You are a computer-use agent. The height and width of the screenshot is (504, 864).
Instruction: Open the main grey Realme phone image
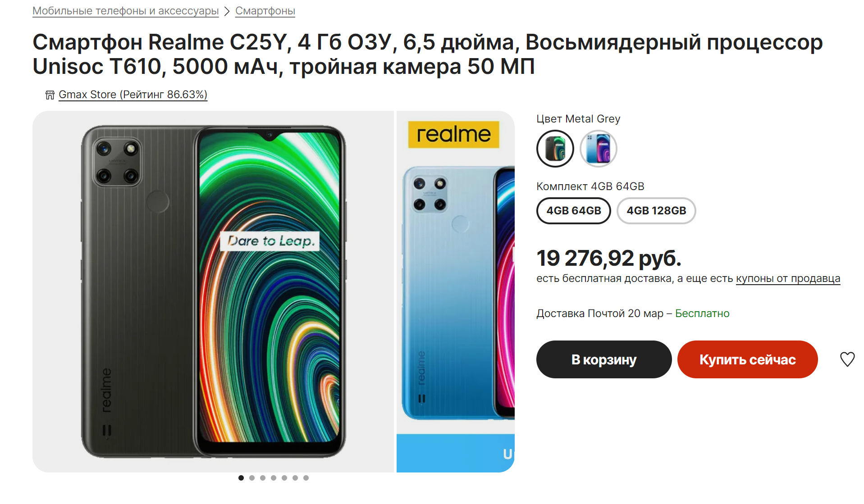213,291
